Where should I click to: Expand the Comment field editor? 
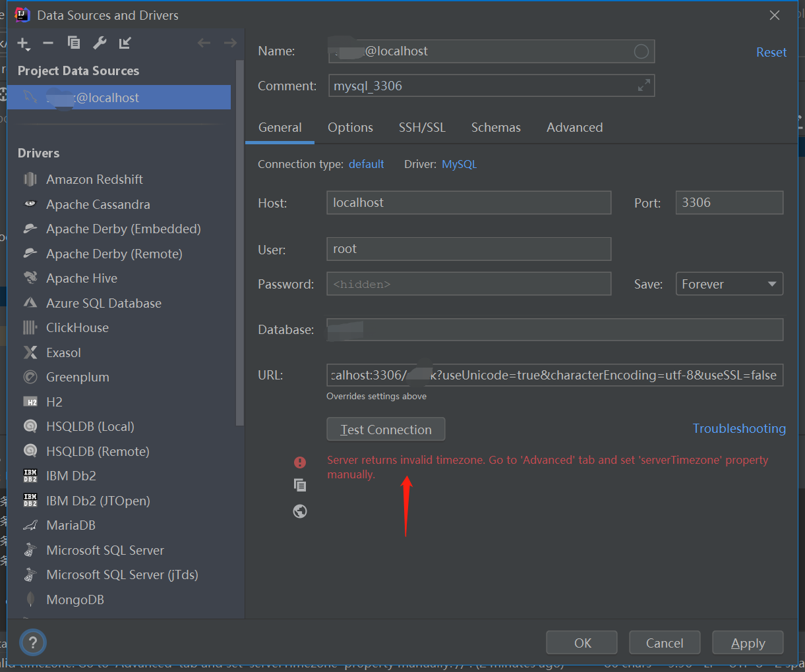pos(644,85)
